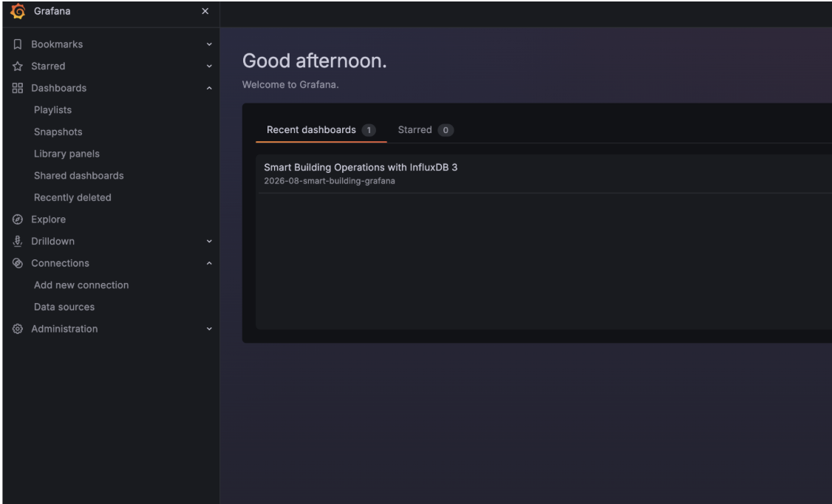Click the Welcome to Grafana text
832x504 pixels.
click(x=290, y=85)
